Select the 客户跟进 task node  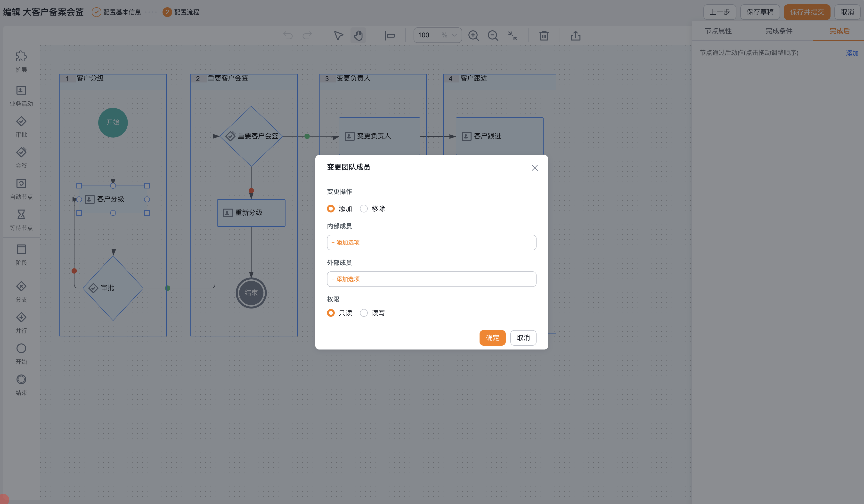499,136
